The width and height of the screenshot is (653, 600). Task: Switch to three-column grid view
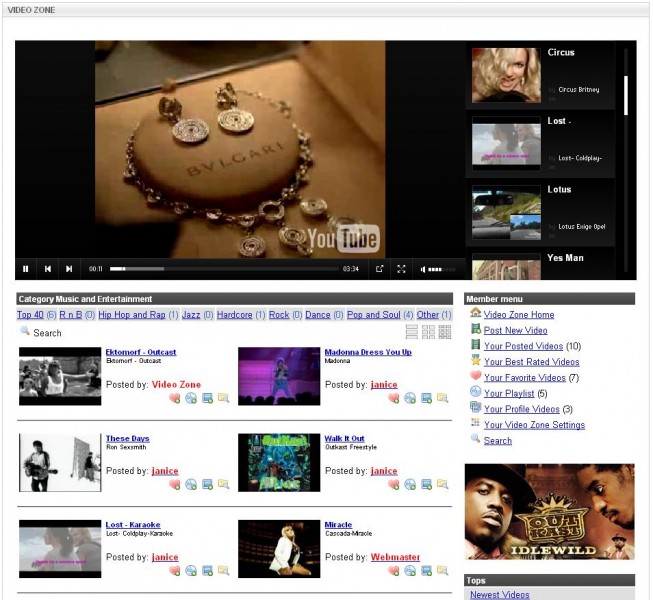pyautogui.click(x=445, y=332)
